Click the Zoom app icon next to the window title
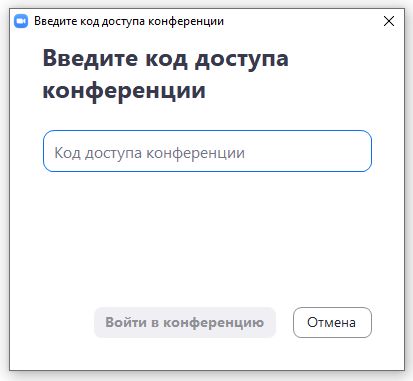The width and height of the screenshot is (413, 381). pos(21,21)
